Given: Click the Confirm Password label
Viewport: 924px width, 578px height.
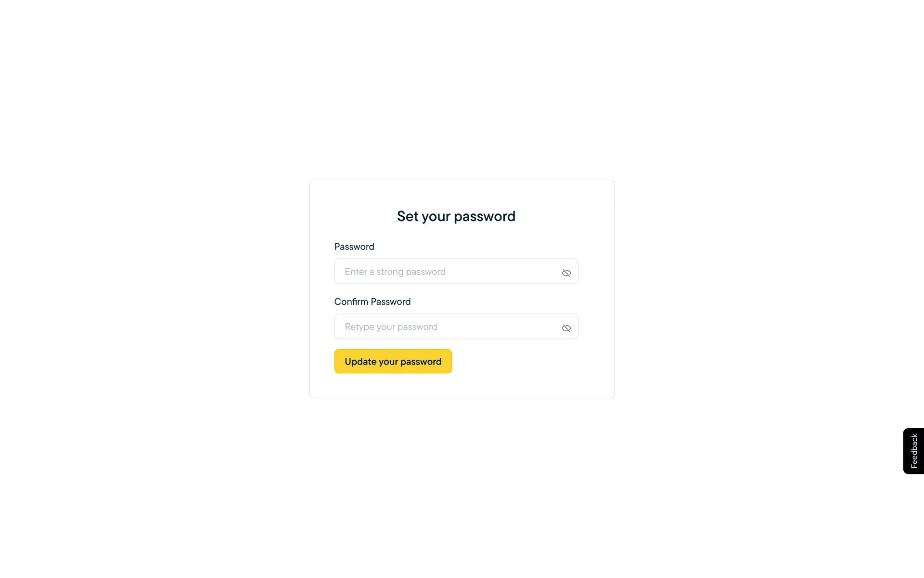Looking at the screenshot, I should [x=372, y=302].
